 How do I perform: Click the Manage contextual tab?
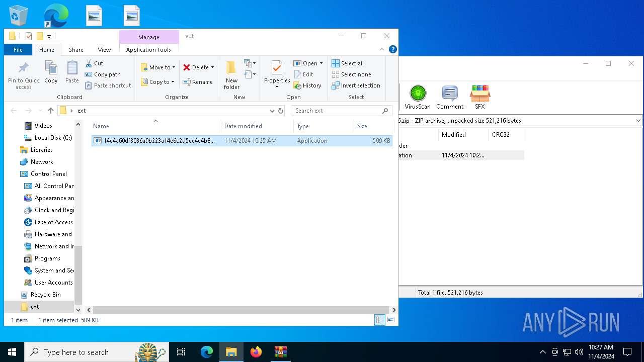[x=149, y=37]
